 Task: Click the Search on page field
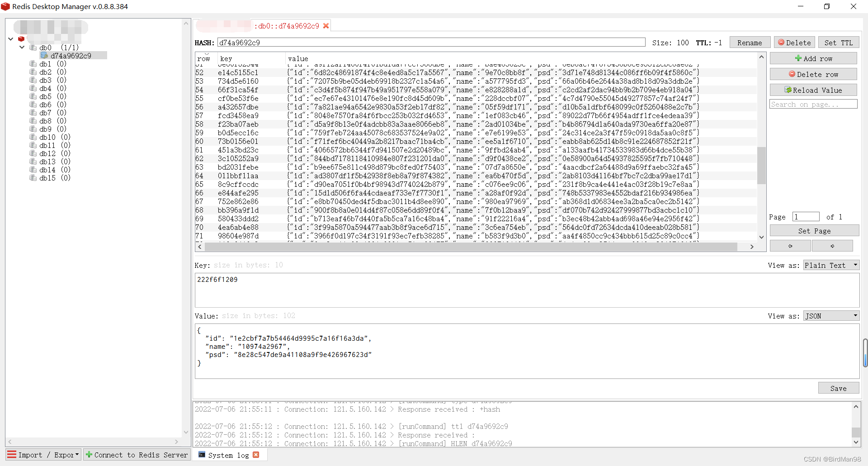tap(813, 104)
